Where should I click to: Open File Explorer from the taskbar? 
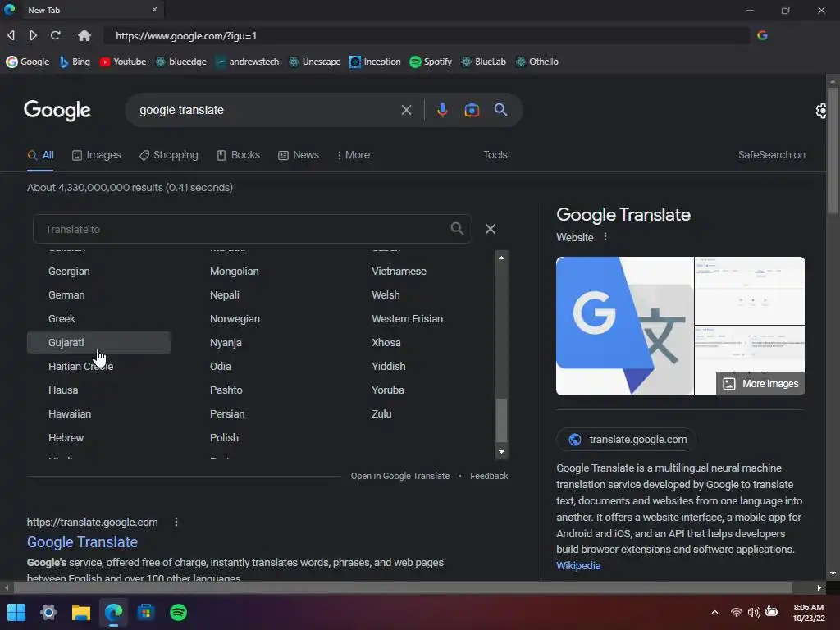point(81,612)
